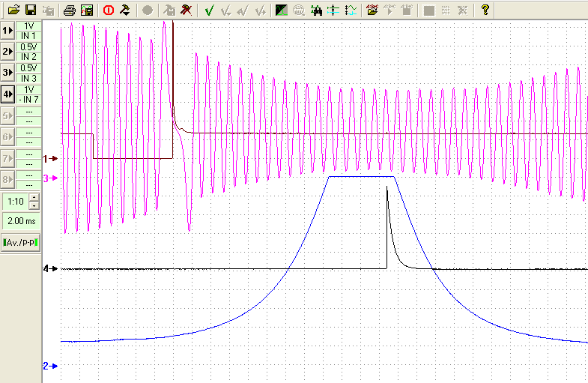Increase the 1:10 ratio with up arrow

click(34, 197)
